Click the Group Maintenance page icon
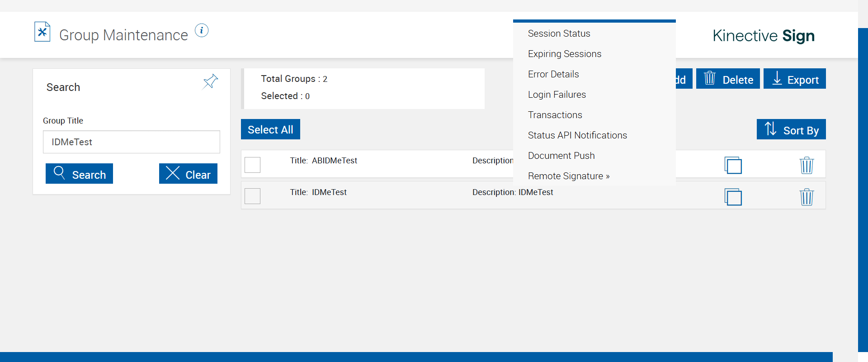 point(42,32)
